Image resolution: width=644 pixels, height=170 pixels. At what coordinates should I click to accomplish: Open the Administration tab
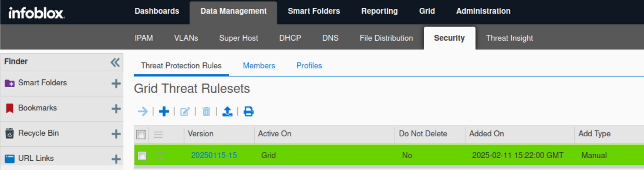click(483, 11)
